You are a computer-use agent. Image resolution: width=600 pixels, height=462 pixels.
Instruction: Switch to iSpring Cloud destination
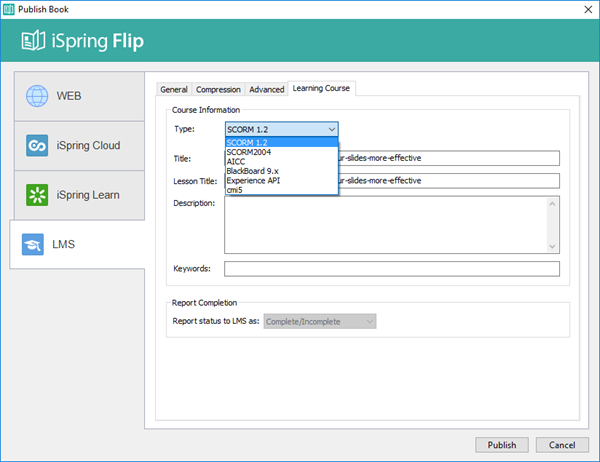(x=79, y=146)
